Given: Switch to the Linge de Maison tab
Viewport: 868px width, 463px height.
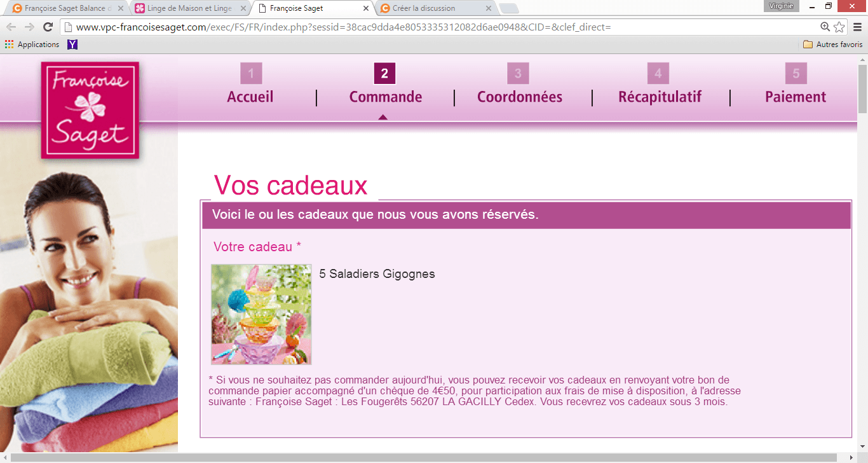Looking at the screenshot, I should (x=189, y=8).
